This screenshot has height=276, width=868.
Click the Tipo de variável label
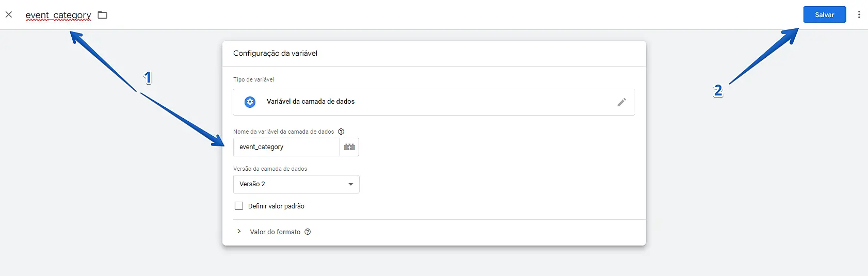point(253,79)
